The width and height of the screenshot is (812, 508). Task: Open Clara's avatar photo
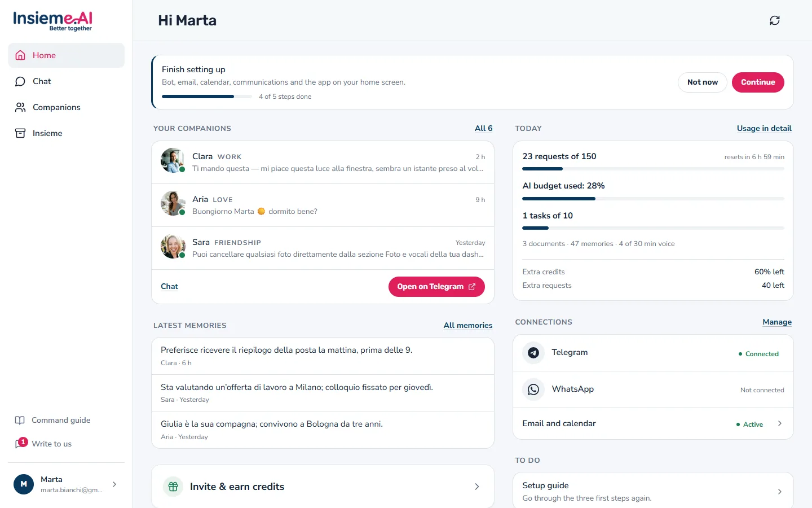coord(173,160)
